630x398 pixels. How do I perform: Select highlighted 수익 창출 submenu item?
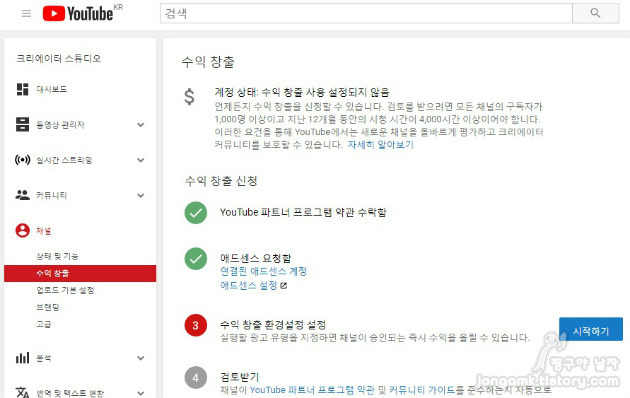(x=80, y=273)
